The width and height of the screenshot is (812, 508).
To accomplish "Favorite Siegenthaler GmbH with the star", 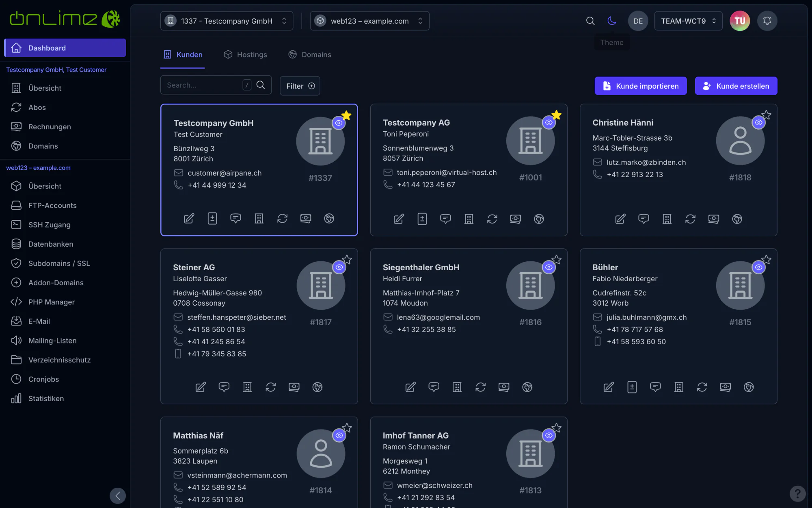I will (x=556, y=260).
